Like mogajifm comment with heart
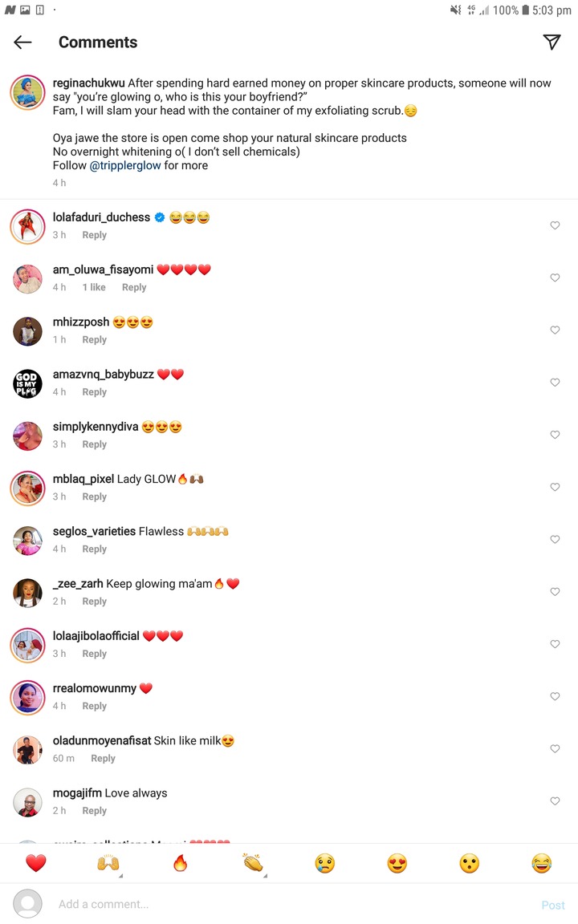This screenshot has height=924, width=578. point(555,800)
